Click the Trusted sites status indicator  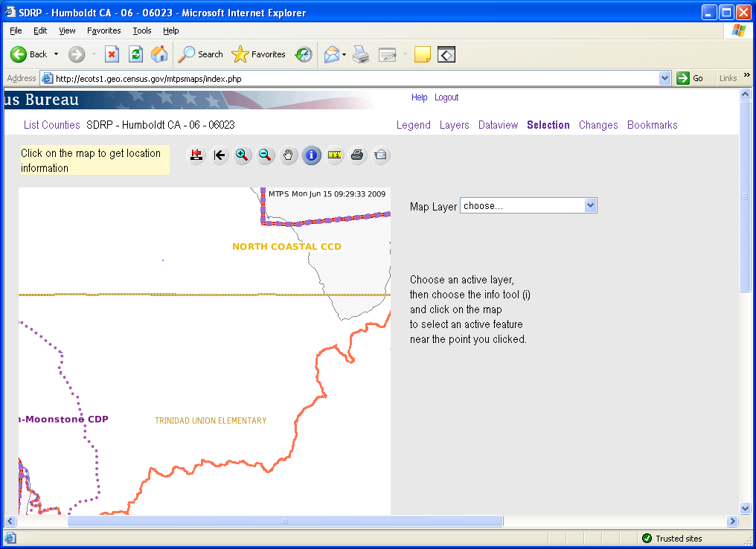point(673,539)
